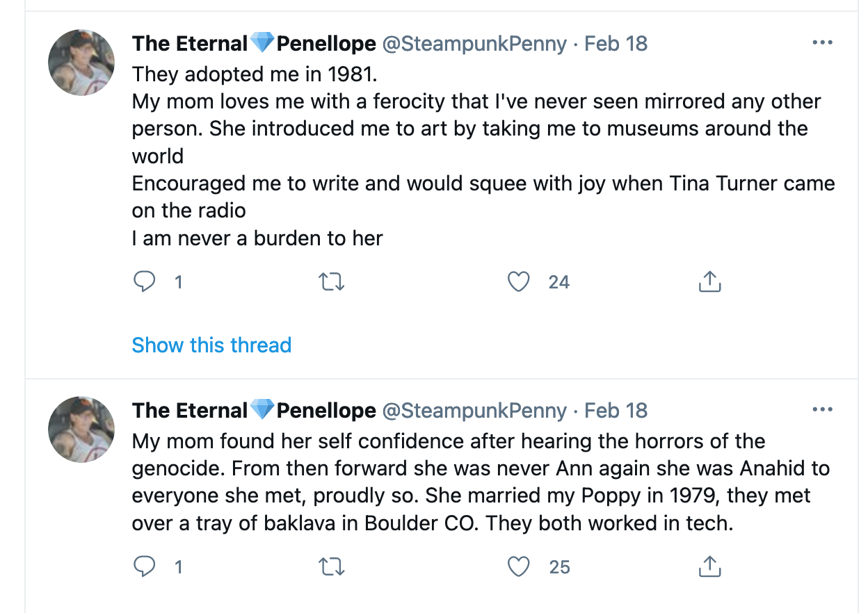Reply to the 1981 adoption tweet

pos(144,281)
